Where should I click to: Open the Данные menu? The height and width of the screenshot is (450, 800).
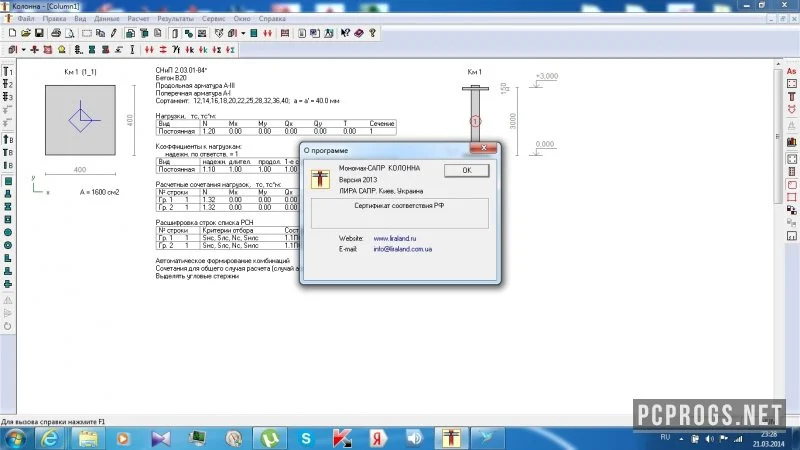[107, 18]
